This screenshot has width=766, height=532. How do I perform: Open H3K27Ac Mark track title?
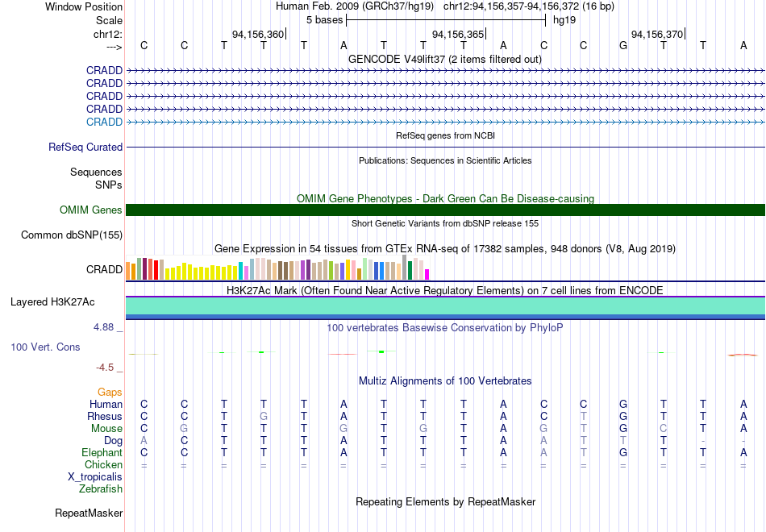coord(445,291)
